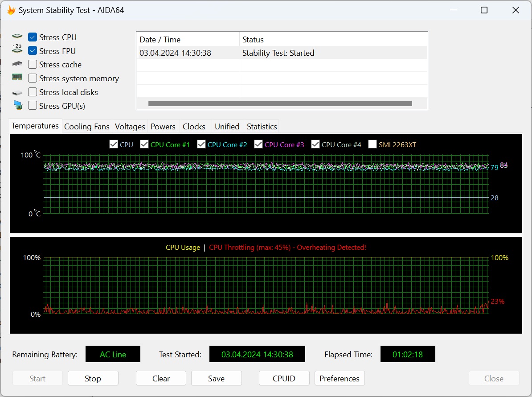This screenshot has width=532, height=397.
Task: Show SMI 2263XT temperature in graph
Action: coord(372,145)
